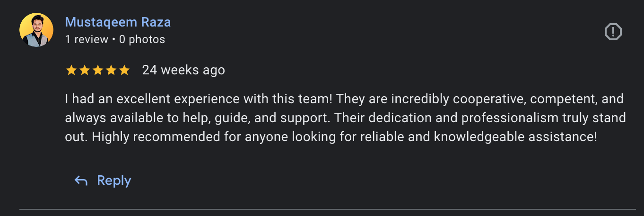Click the second gold rating star

84,71
